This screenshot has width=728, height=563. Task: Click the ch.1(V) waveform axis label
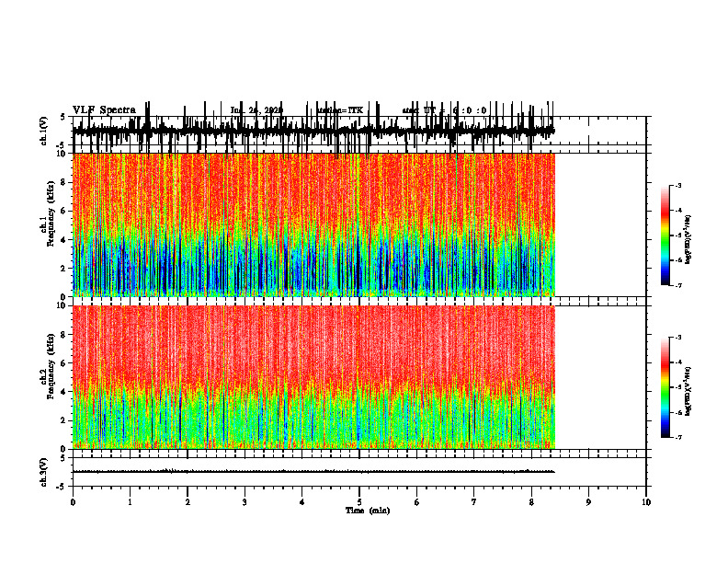pos(44,131)
